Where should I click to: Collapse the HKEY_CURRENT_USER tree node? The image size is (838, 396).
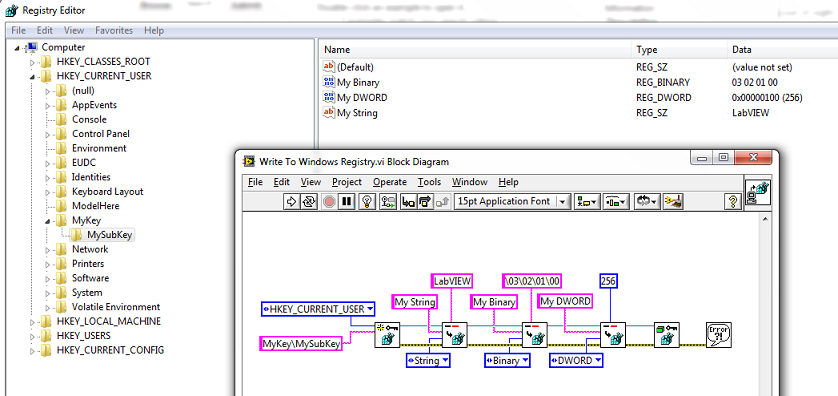pos(33,76)
